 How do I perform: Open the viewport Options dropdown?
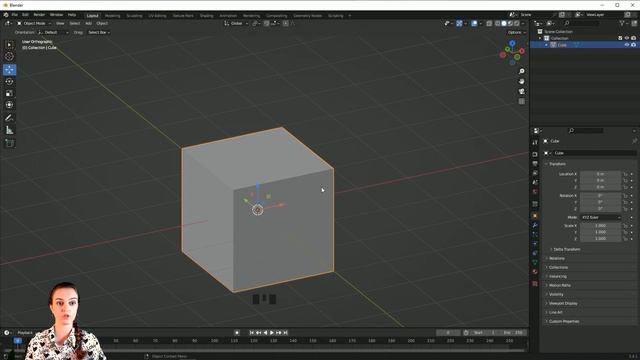pyautogui.click(x=516, y=32)
